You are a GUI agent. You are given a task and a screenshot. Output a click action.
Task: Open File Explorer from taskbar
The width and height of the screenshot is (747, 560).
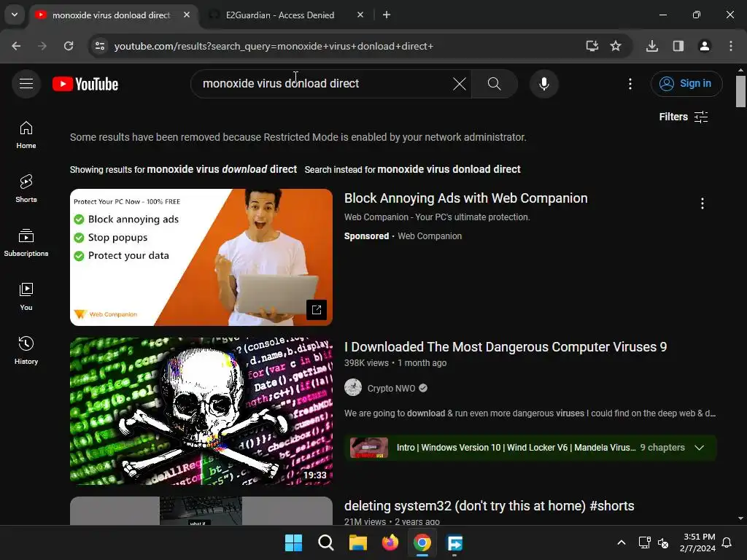coord(357,542)
